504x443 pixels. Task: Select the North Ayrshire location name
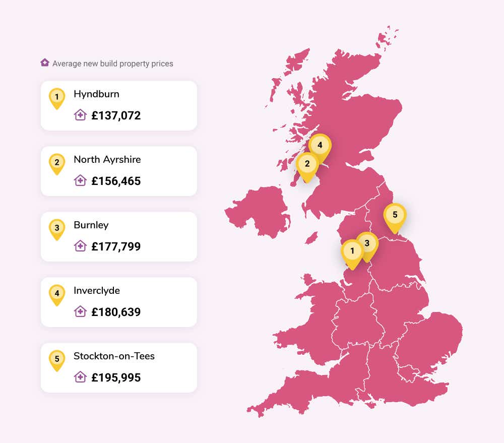pyautogui.click(x=107, y=160)
